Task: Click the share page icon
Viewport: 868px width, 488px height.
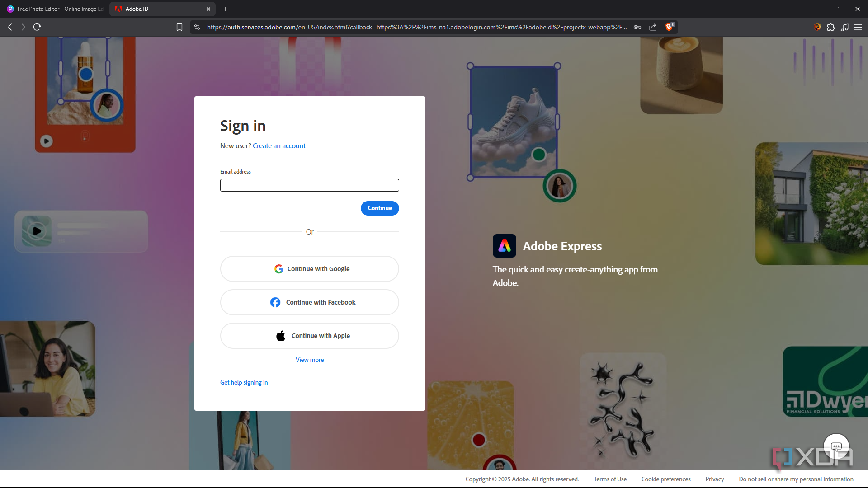Action: point(653,27)
